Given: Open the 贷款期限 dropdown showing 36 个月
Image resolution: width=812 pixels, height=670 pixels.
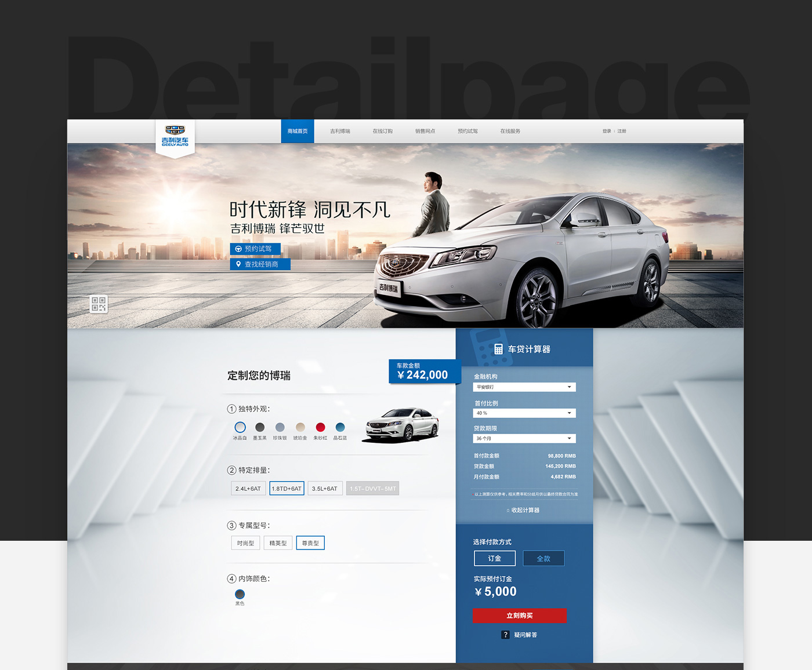Looking at the screenshot, I should [x=524, y=438].
